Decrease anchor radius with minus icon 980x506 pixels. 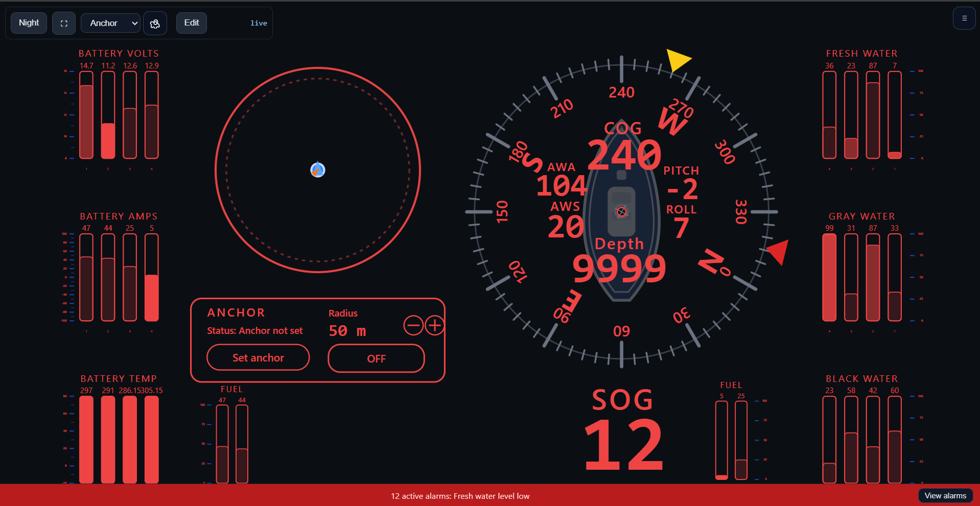pyautogui.click(x=413, y=325)
